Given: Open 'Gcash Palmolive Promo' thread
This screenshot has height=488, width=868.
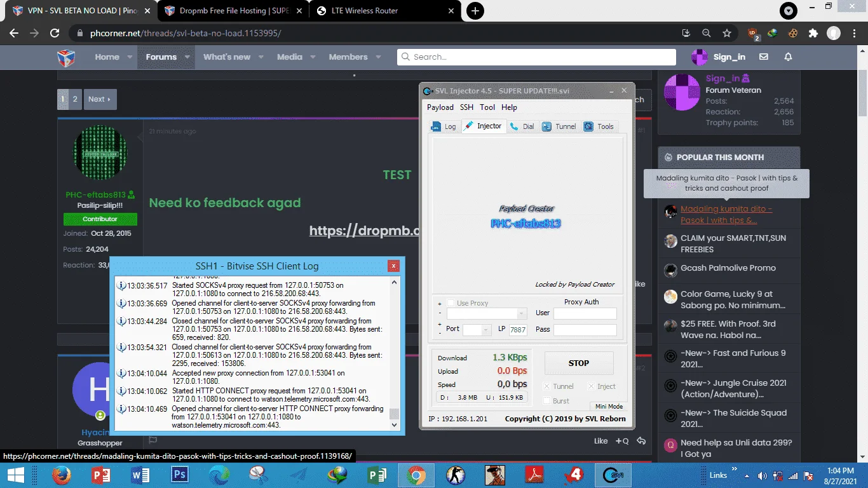Looking at the screenshot, I should (x=728, y=268).
